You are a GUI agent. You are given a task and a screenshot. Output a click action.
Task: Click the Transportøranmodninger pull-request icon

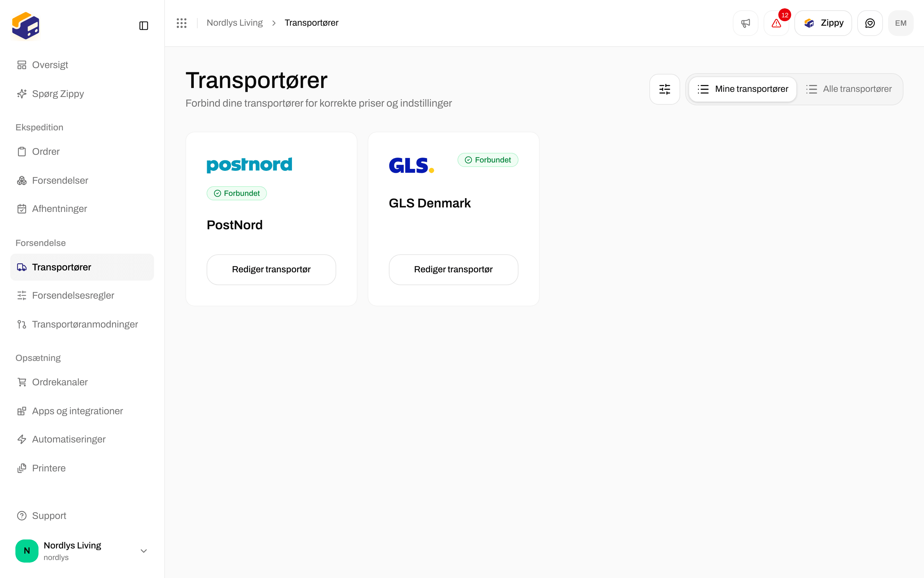22,324
